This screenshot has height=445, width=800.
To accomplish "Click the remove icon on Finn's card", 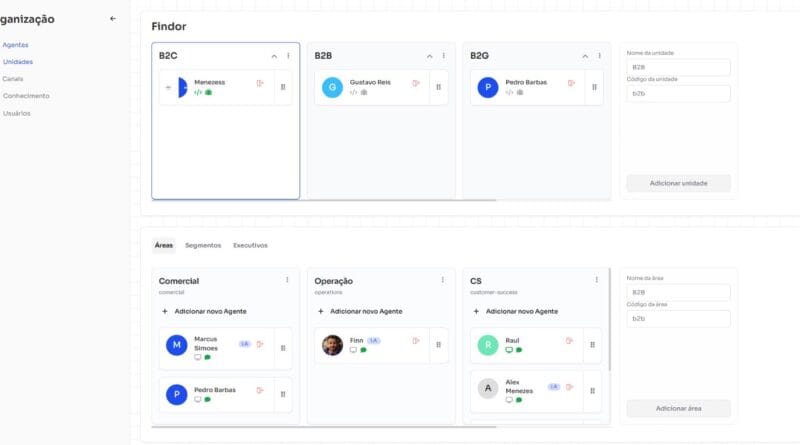I will click(416, 341).
